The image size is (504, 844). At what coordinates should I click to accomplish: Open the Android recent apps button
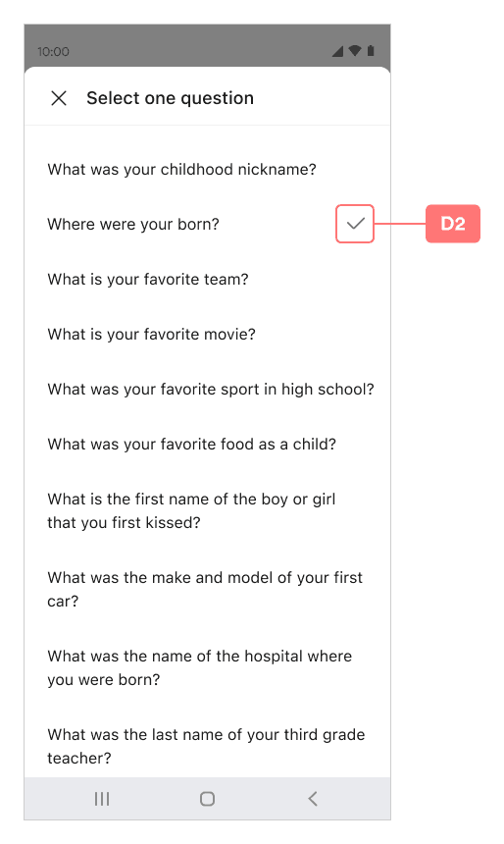(102, 799)
